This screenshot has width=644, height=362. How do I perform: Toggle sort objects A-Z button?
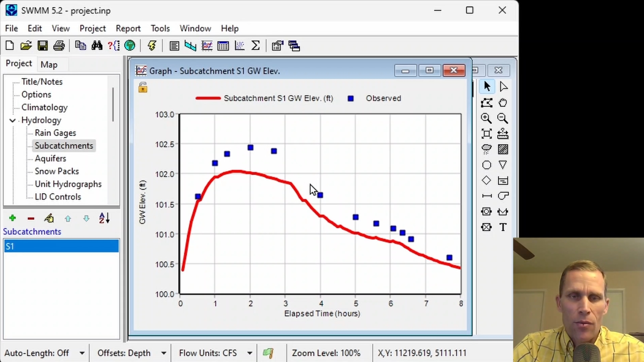click(x=104, y=218)
